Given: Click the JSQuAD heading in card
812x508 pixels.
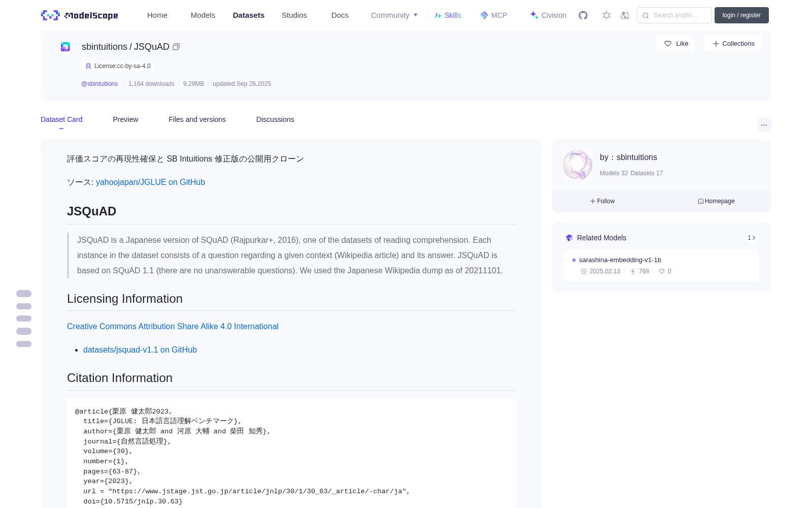Looking at the screenshot, I should coord(91,211).
